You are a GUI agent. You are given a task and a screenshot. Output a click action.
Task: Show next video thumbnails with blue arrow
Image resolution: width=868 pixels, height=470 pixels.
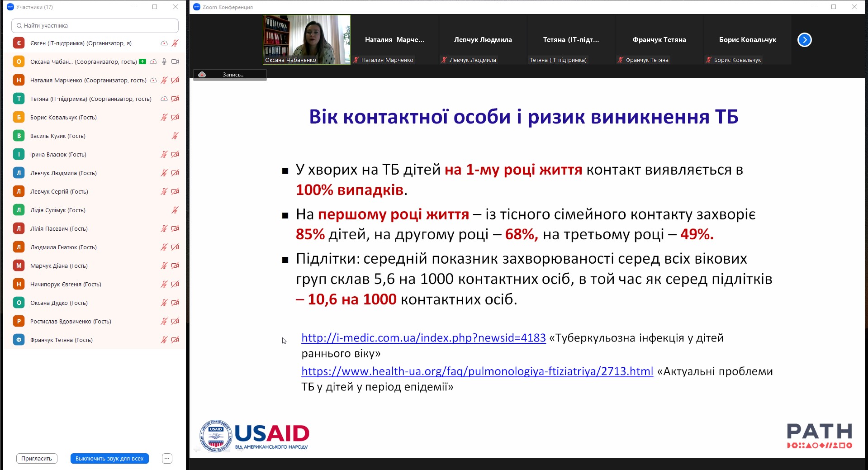tap(804, 40)
